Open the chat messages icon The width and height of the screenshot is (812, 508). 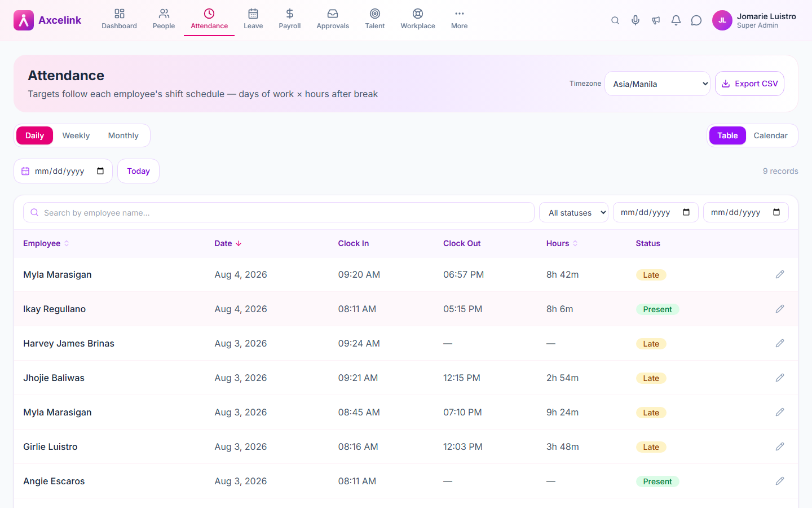click(x=696, y=20)
